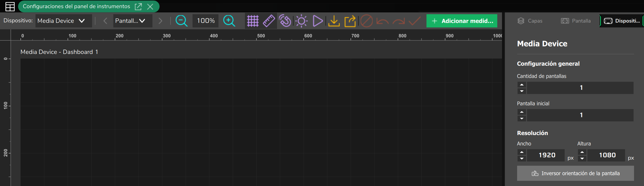Viewport: 644px width, 186px height.
Task: Click the Altura field showing 1080
Action: (x=606, y=155)
